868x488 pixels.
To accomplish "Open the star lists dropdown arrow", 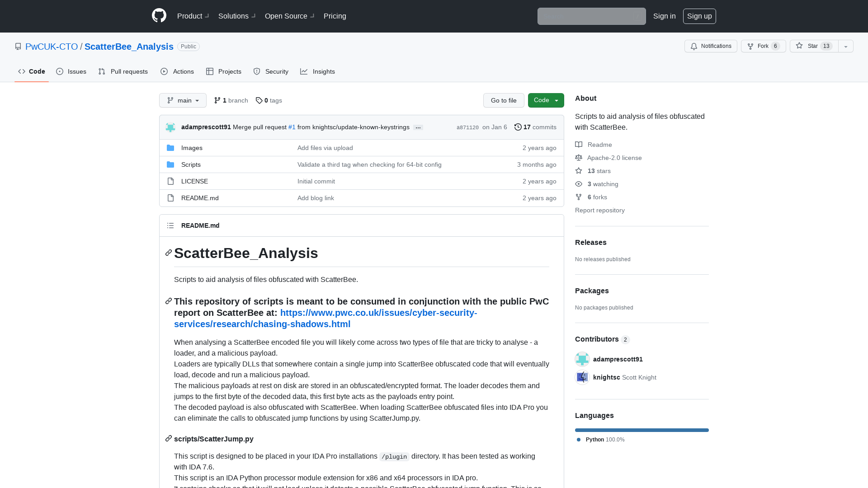I will point(846,46).
